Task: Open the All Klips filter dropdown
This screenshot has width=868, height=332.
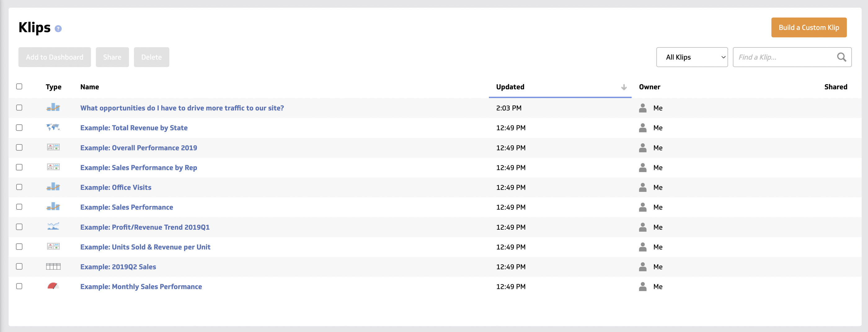Action: pos(692,57)
